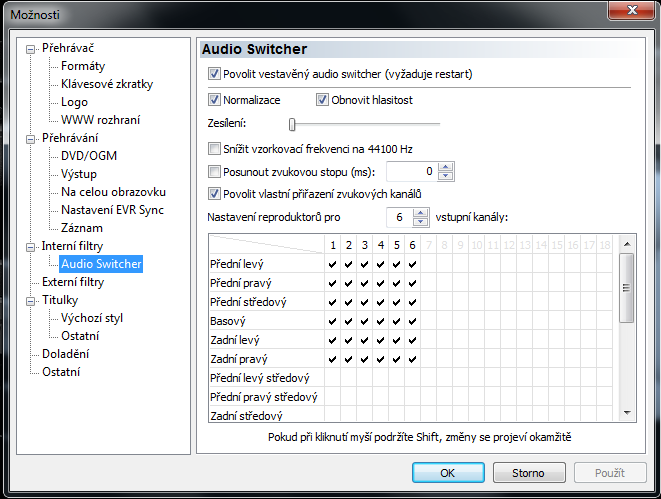Select the Audio Switcher tree item

tap(101, 264)
